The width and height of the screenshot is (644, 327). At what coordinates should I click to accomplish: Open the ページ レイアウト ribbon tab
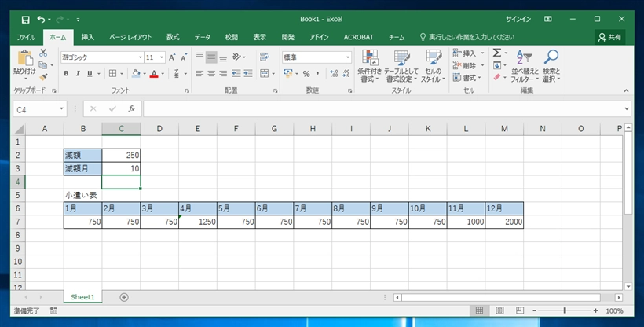pos(130,37)
